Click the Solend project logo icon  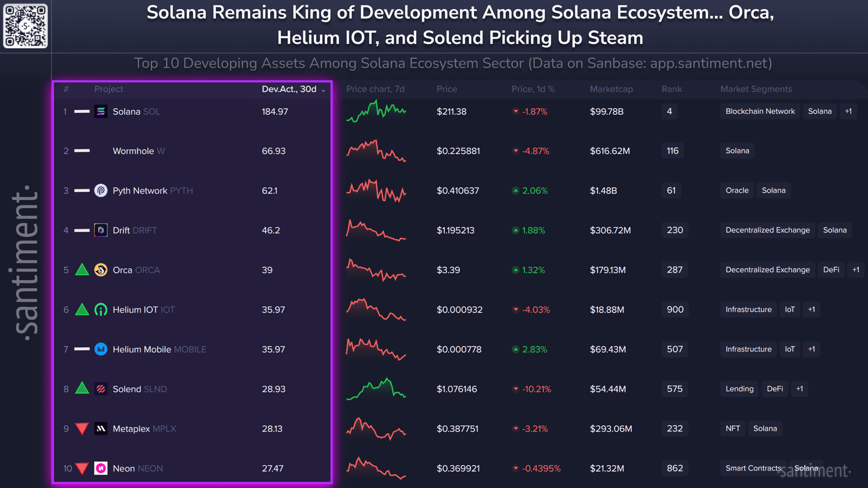(x=101, y=389)
